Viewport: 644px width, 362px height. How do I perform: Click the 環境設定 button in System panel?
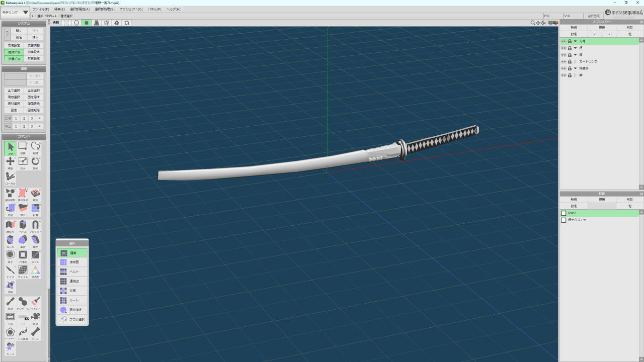[x=14, y=45]
